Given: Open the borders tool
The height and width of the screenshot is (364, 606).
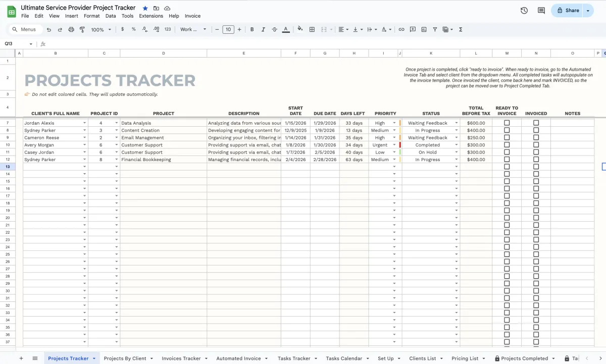Looking at the screenshot, I should [x=312, y=29].
